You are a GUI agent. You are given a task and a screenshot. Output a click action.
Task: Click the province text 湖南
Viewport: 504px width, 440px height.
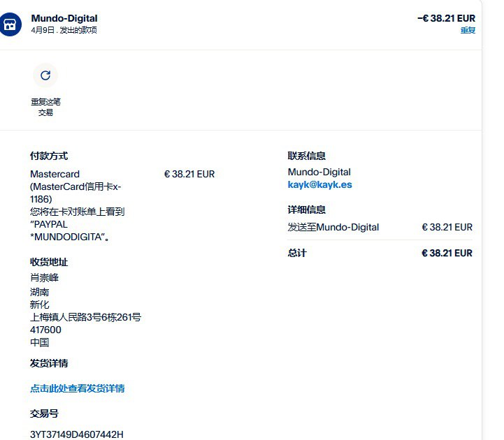pos(40,292)
